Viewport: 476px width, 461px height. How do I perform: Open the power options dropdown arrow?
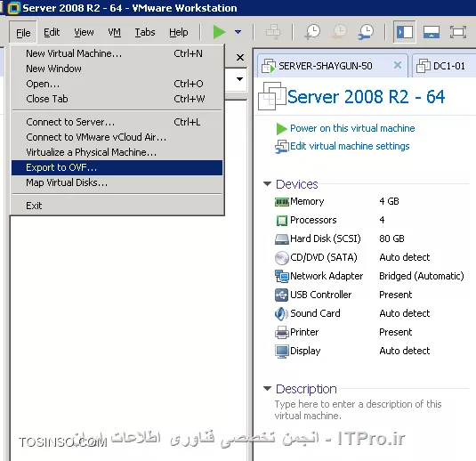(238, 32)
